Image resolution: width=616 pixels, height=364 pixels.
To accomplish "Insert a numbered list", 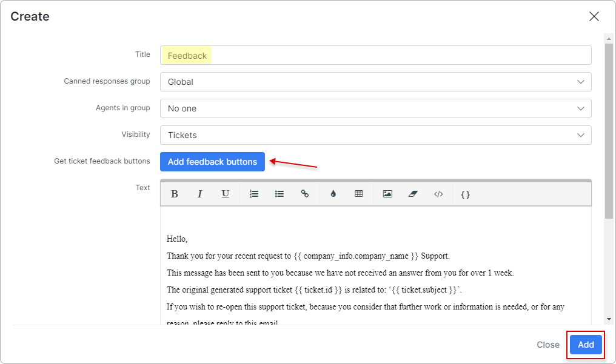I will click(x=254, y=194).
